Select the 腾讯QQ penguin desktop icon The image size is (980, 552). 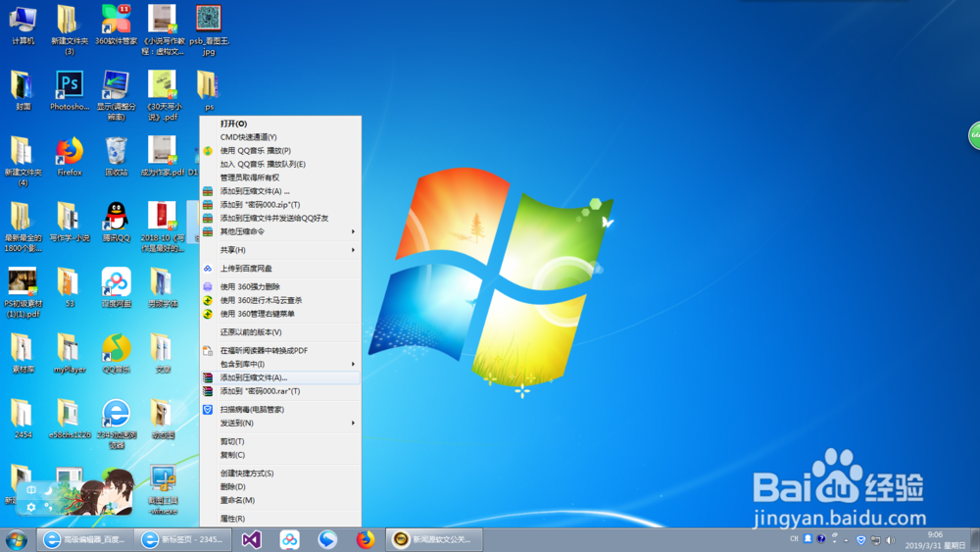[x=117, y=222]
